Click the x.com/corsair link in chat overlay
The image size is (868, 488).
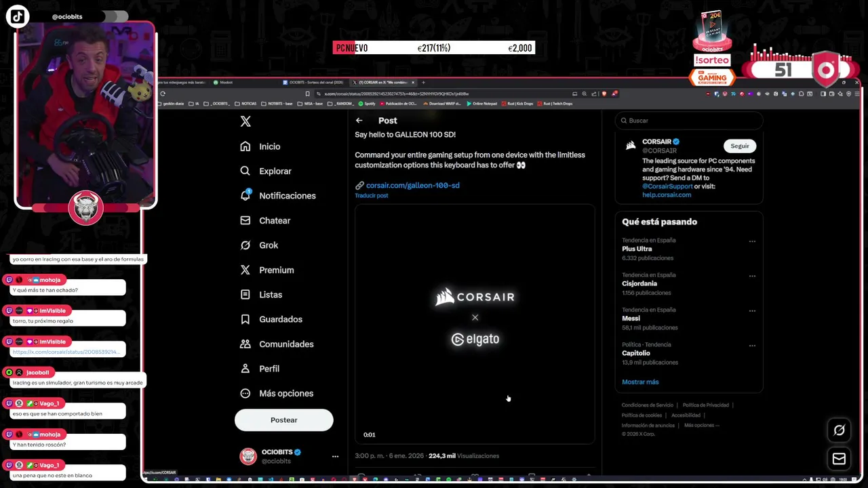pos(66,352)
